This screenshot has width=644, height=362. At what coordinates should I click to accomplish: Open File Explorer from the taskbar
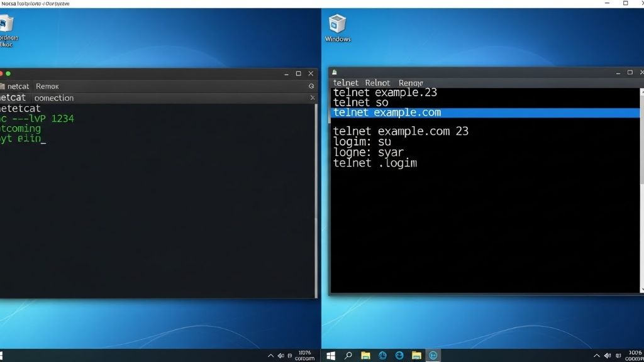365,356
